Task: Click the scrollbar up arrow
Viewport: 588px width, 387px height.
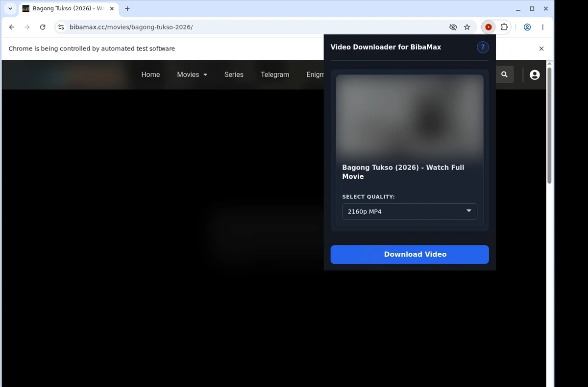Action: (x=549, y=64)
